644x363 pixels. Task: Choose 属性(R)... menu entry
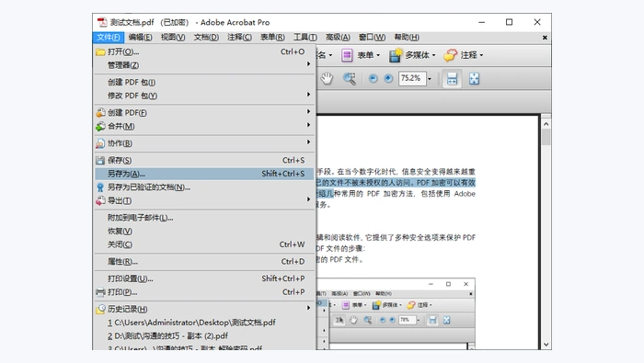point(204,262)
